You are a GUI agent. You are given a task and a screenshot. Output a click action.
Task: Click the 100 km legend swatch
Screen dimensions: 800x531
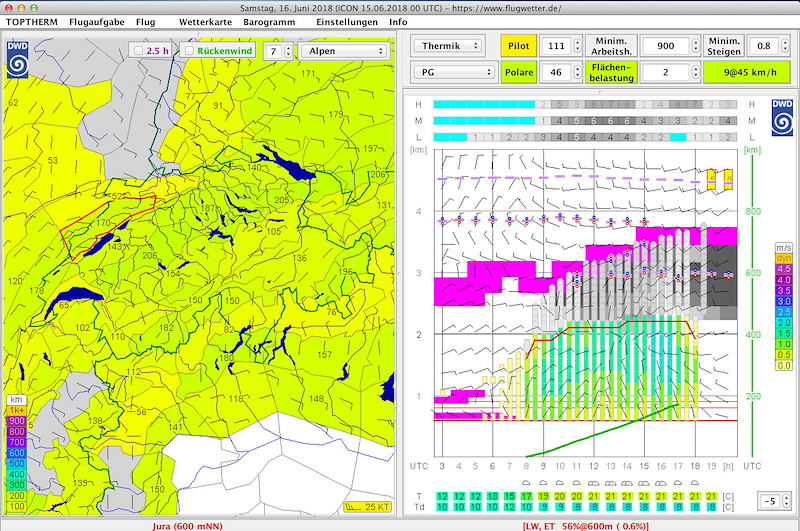point(16,507)
